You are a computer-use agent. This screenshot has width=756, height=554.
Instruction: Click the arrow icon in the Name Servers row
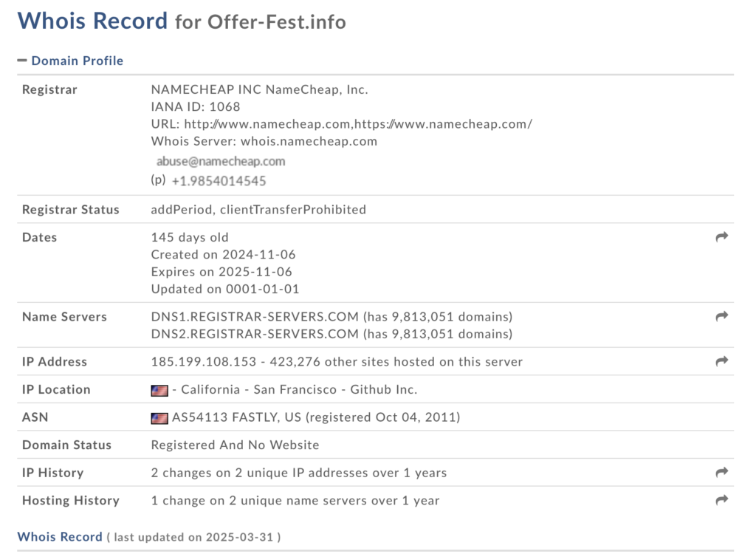tap(721, 316)
